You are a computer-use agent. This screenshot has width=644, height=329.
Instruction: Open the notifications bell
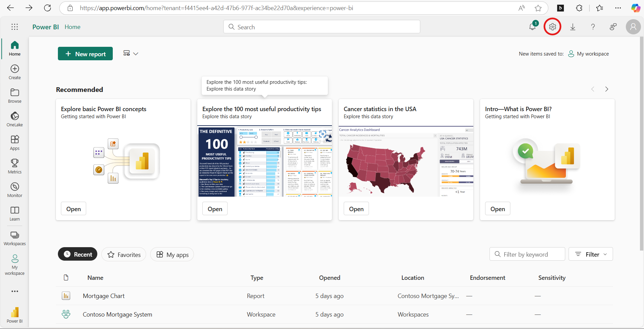pos(532,27)
